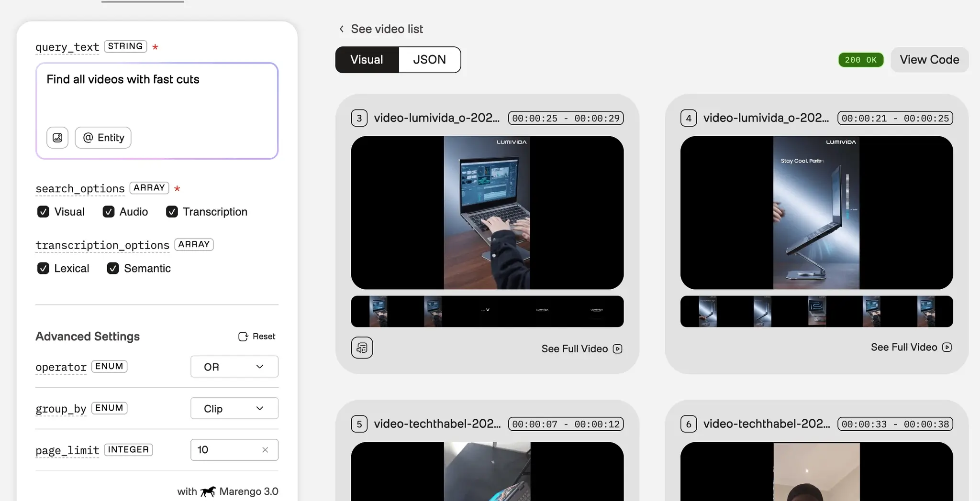Uncheck Semantic under transcription_options
This screenshot has height=501, width=980.
pyautogui.click(x=113, y=268)
